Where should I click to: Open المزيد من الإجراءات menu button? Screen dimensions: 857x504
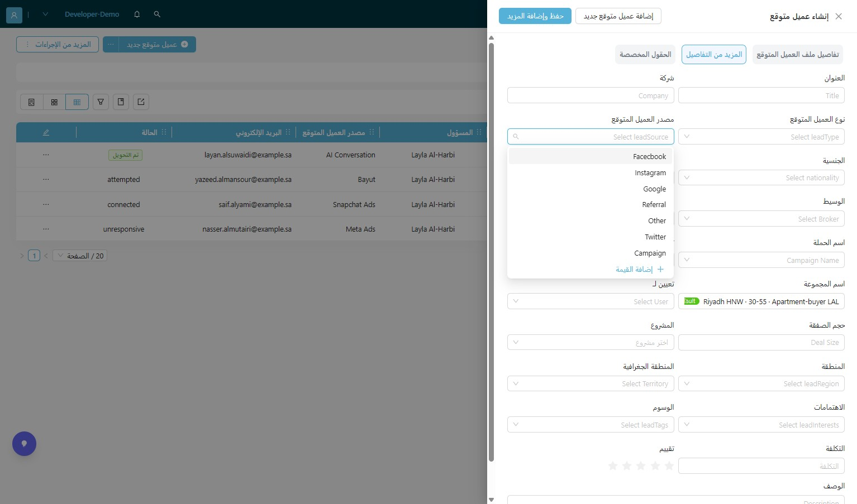58,45
